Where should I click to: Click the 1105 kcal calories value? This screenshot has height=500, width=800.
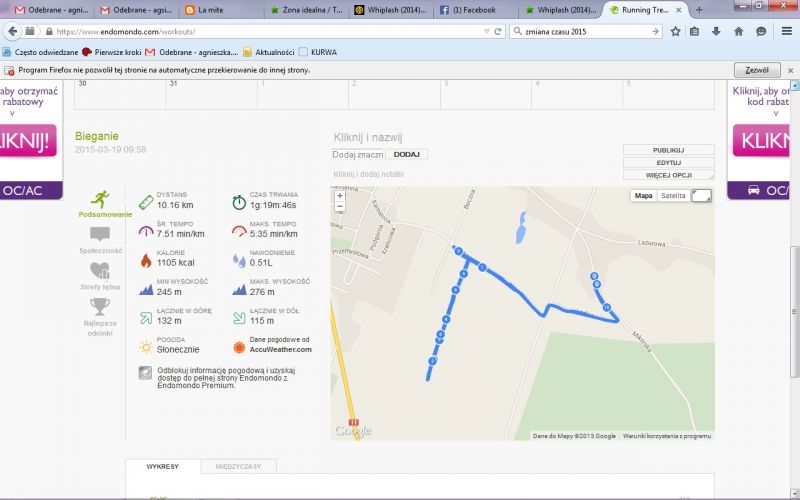[x=176, y=263]
